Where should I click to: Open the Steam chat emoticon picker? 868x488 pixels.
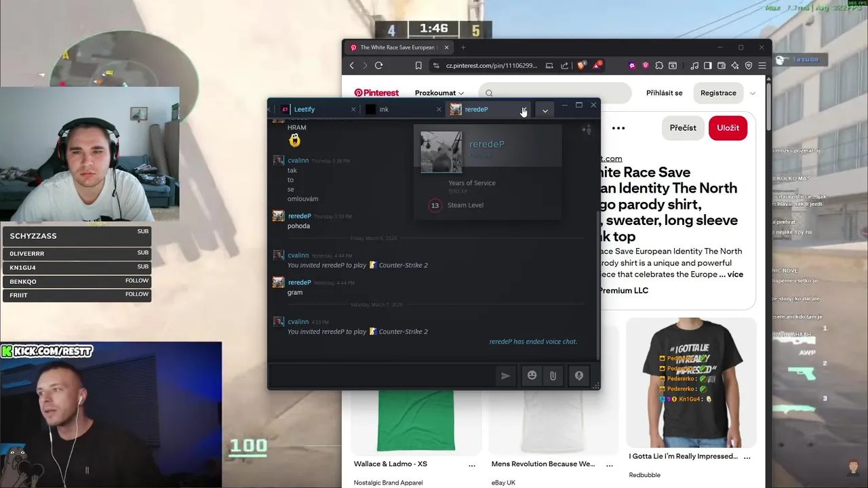(x=532, y=375)
